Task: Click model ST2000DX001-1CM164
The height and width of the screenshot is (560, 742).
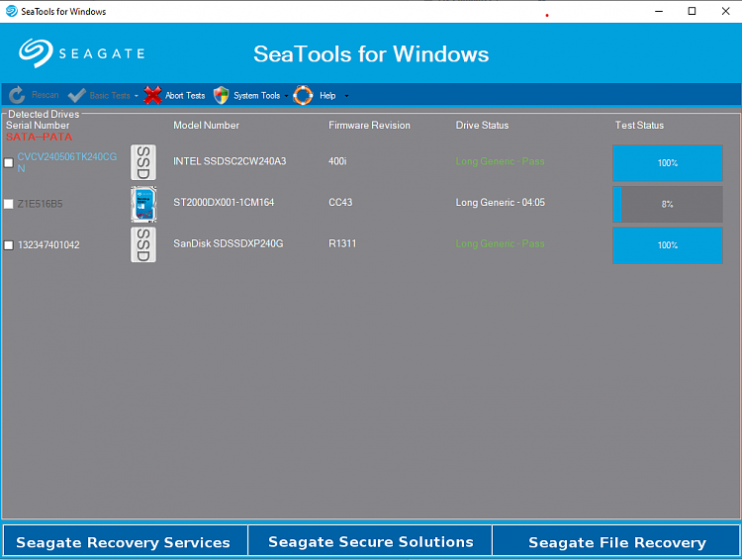Action: coord(224,203)
